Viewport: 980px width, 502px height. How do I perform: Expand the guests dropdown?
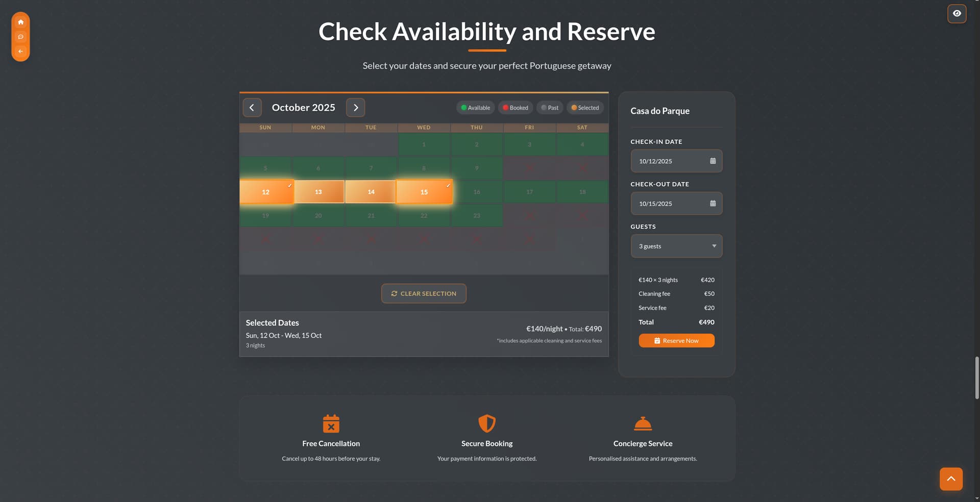pos(676,246)
